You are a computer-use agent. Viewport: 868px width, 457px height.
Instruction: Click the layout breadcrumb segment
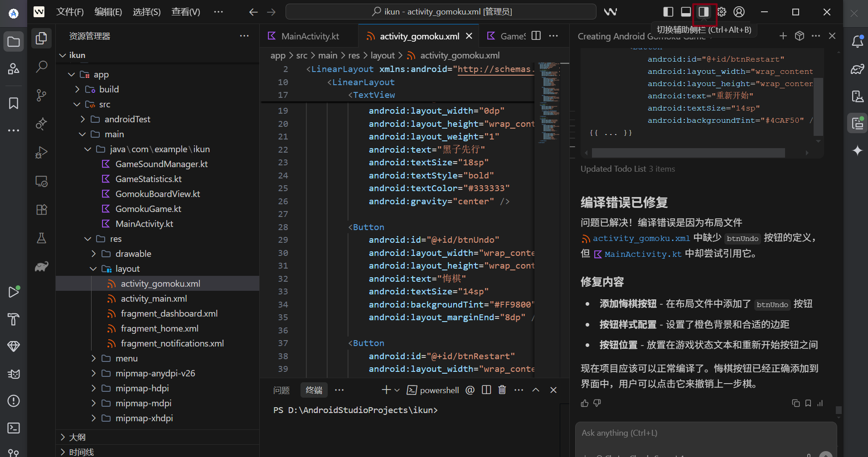pos(383,55)
